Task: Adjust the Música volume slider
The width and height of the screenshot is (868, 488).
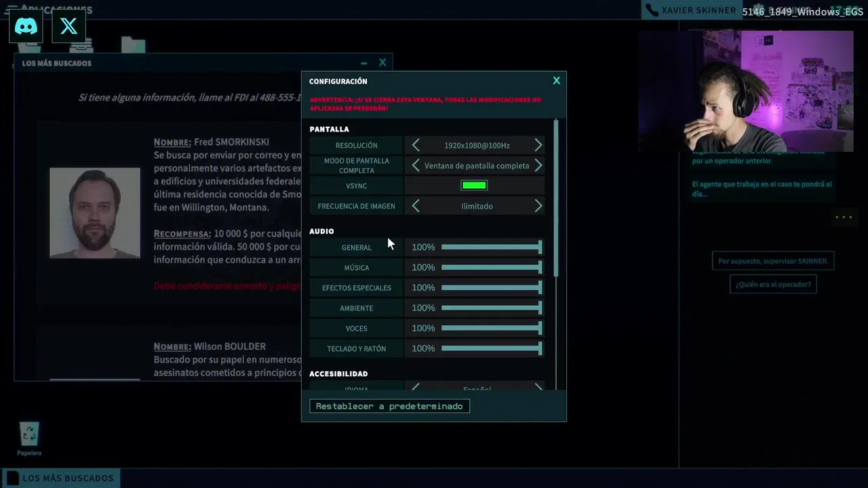Action: point(492,267)
